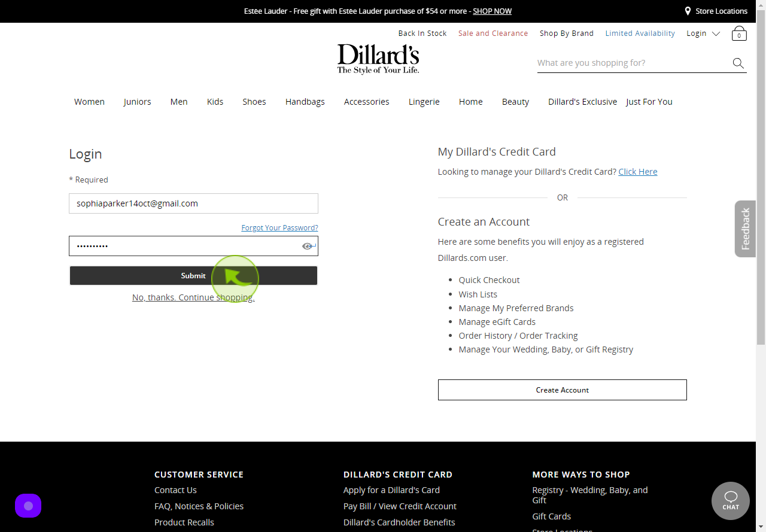The height and width of the screenshot is (532, 766).
Task: Open the Kids menu
Action: click(215, 102)
